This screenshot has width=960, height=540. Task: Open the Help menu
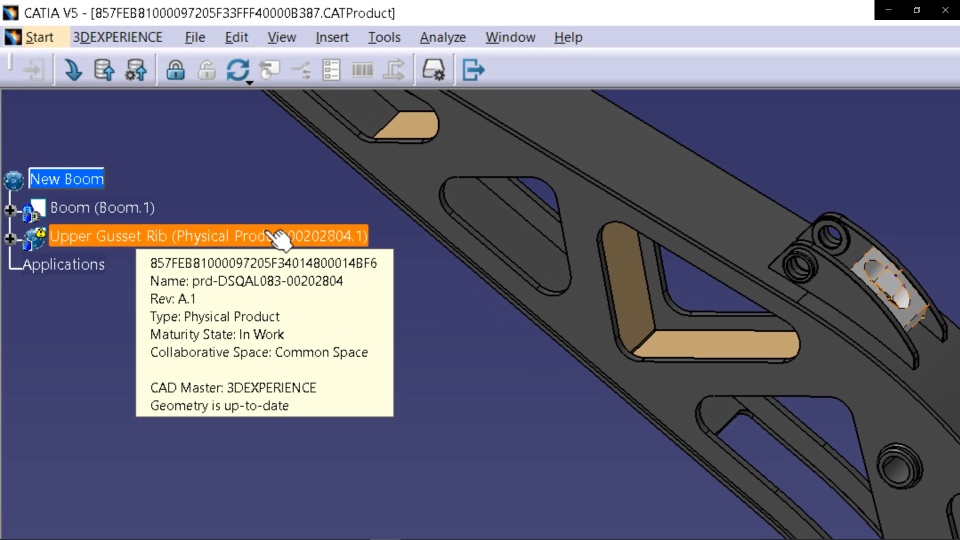(568, 37)
